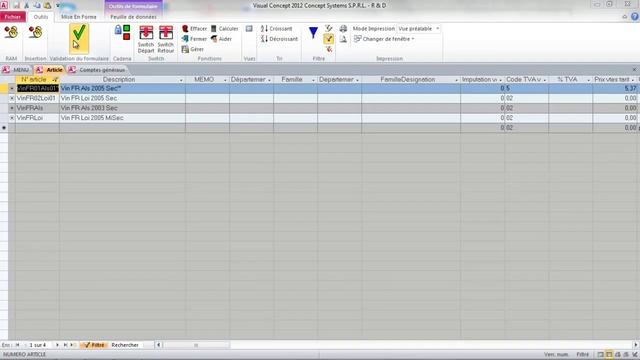Click the new record row selector with asterisk
This screenshot has width=640, height=360.
pos(4,127)
